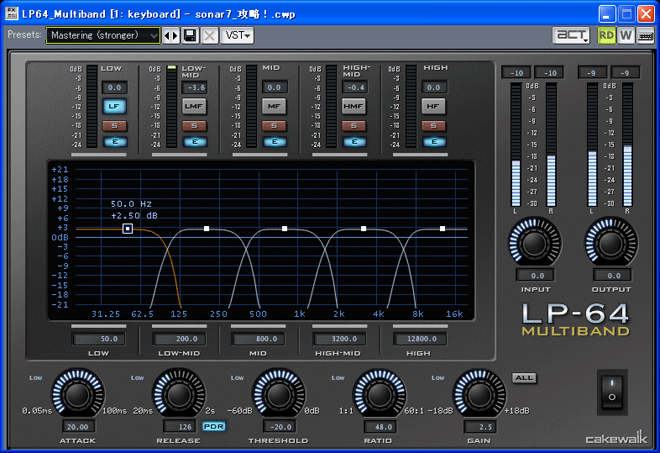Select the MF band button
This screenshot has width=660, height=453.
[274, 106]
